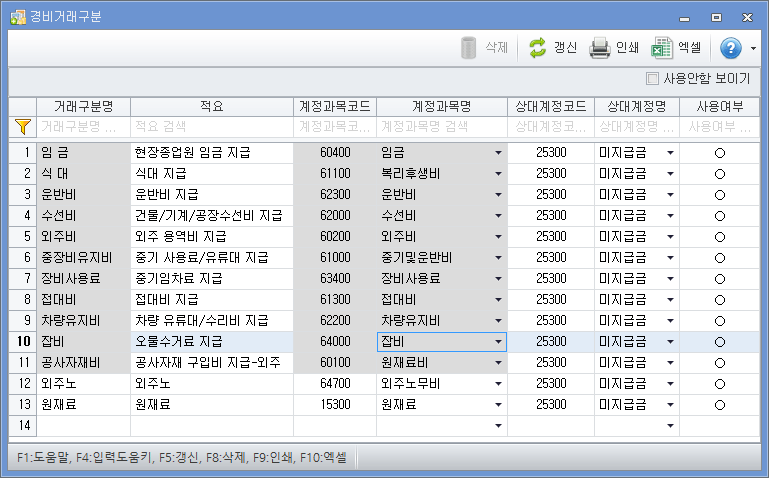Select cell 현장종업원 임금 지급
This screenshot has width=769, height=478.
pos(212,152)
